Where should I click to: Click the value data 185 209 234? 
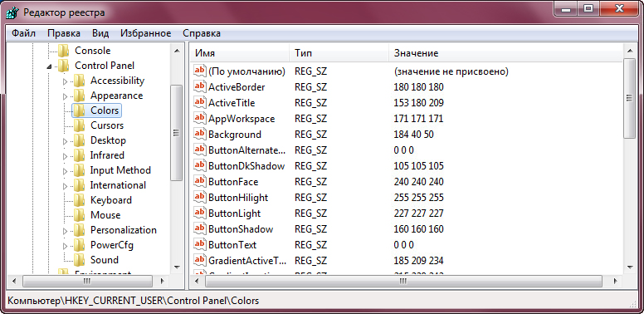pos(418,261)
